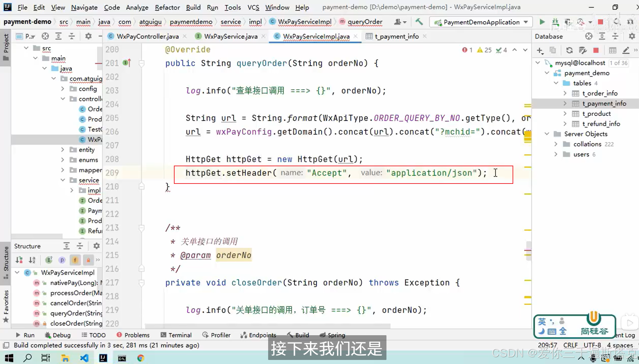This screenshot has height=364, width=639.
Task: Expand the impl folder under service
Action: pos(72,190)
